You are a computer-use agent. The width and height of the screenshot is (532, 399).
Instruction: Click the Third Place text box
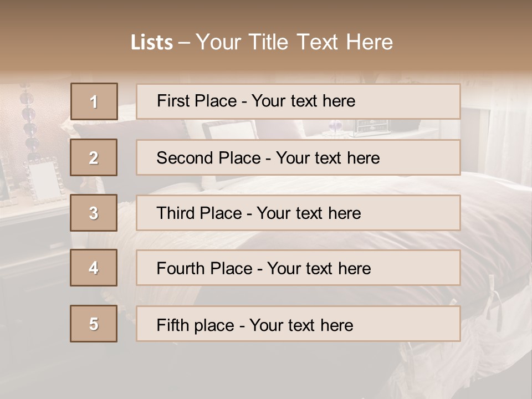pyautogui.click(x=298, y=213)
